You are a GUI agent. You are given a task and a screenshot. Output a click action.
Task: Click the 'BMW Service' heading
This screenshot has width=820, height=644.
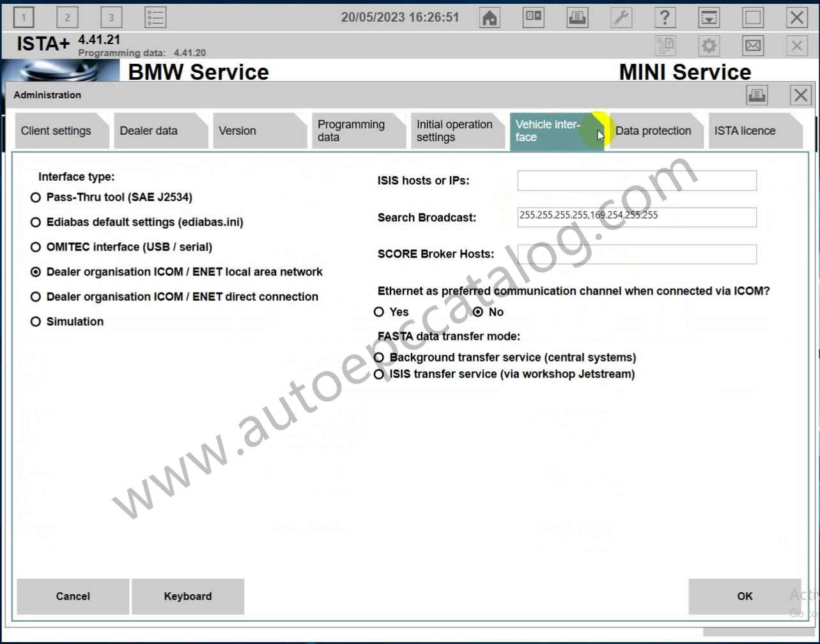[199, 72]
